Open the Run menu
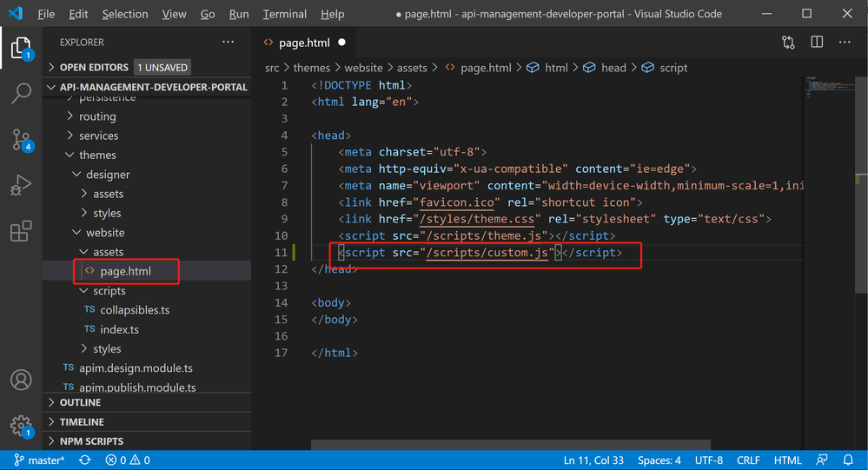The width and height of the screenshot is (868, 470). 239,14
